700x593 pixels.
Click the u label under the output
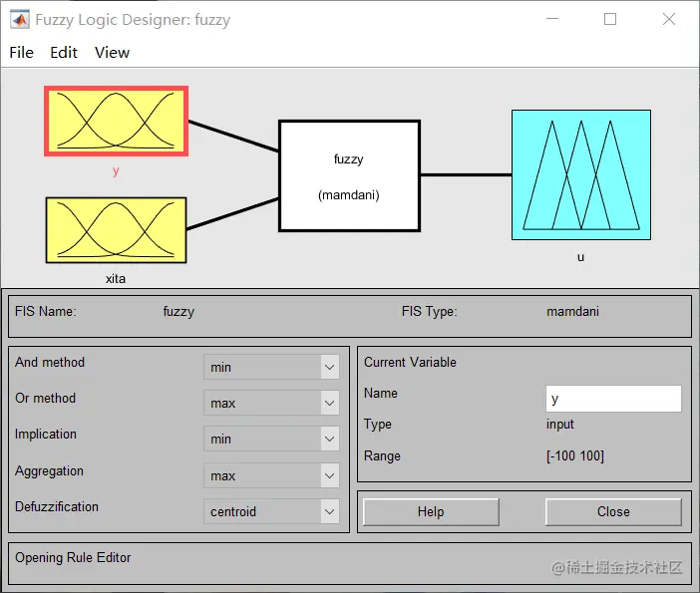pos(580,257)
